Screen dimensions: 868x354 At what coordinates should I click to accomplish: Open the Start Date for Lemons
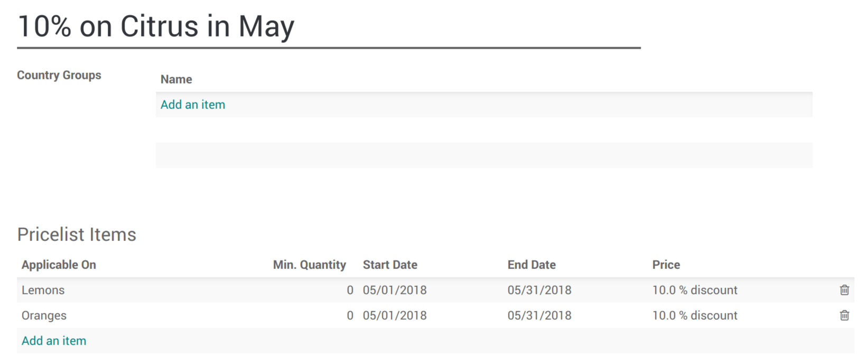click(x=395, y=290)
